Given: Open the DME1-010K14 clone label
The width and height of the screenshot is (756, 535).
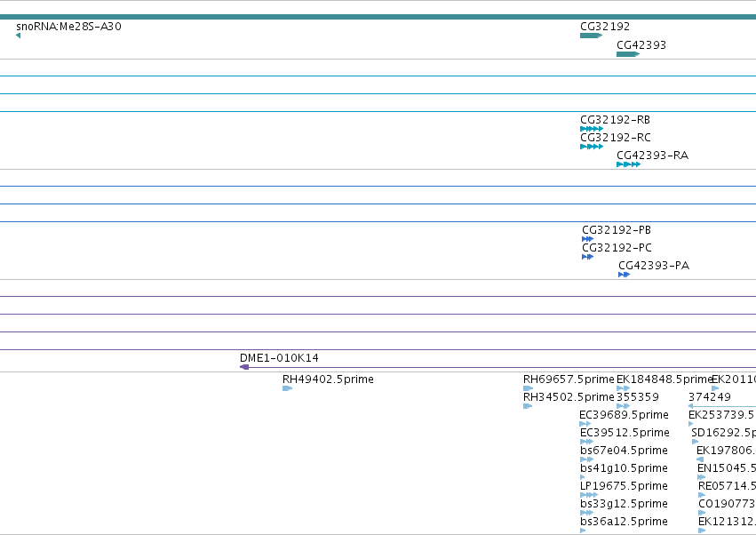Looking at the screenshot, I should tap(279, 358).
